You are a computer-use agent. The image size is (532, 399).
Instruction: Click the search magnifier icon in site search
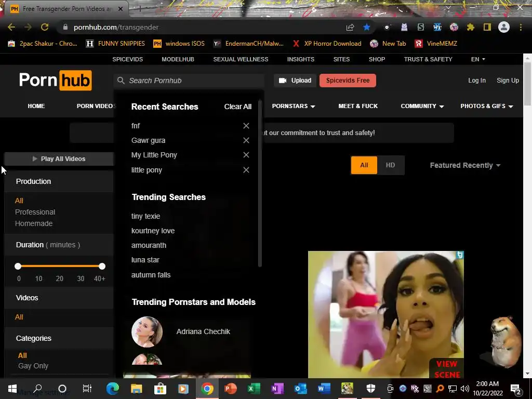pyautogui.click(x=121, y=81)
